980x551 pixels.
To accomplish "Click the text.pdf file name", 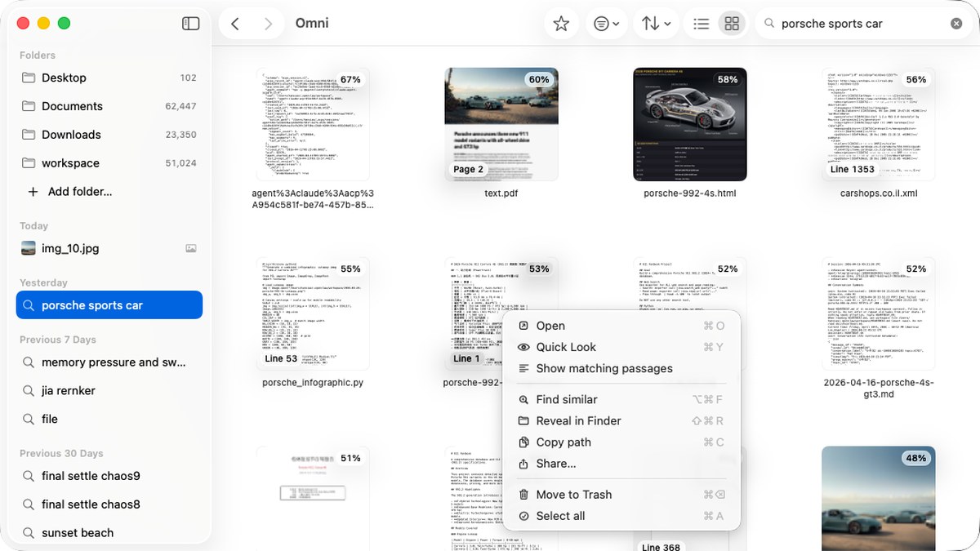I will point(501,193).
